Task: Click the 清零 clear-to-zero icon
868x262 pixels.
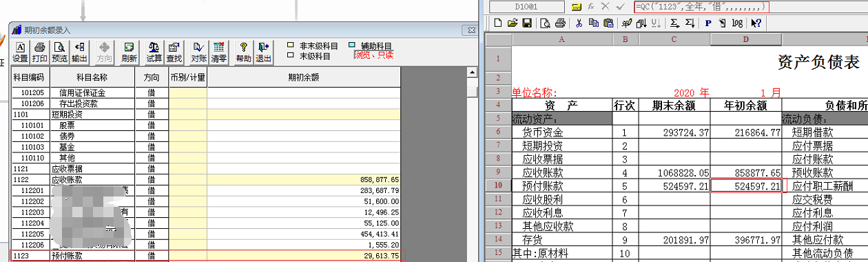Action: coord(219,52)
